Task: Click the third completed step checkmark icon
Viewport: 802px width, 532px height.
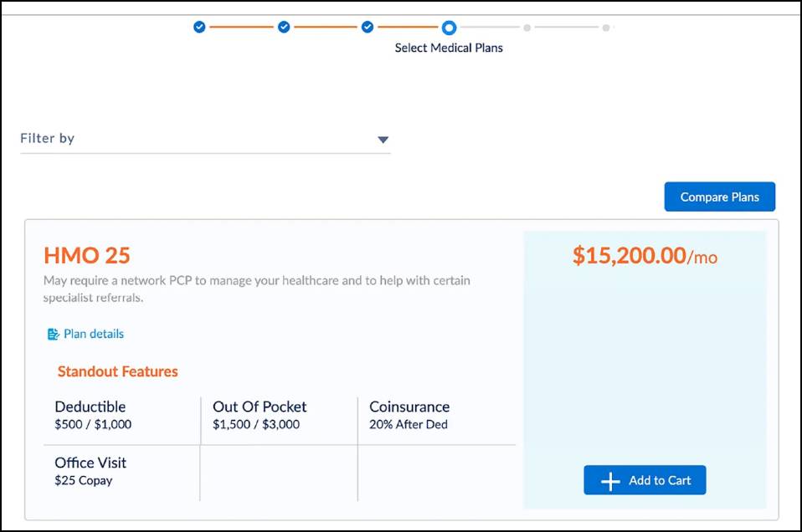Action: click(366, 27)
